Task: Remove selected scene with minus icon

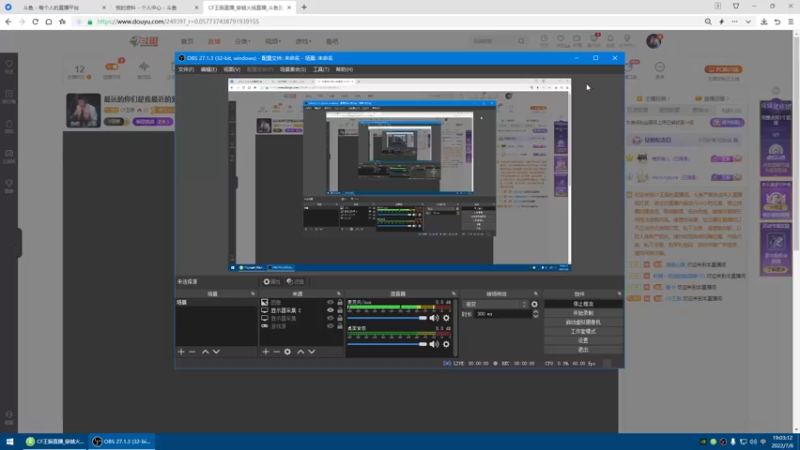Action: [192, 352]
